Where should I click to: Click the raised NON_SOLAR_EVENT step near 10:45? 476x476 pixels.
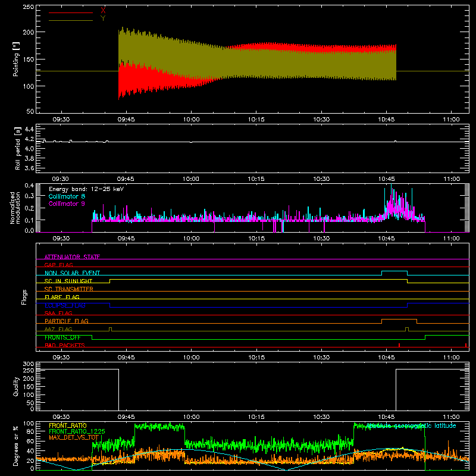click(394, 271)
